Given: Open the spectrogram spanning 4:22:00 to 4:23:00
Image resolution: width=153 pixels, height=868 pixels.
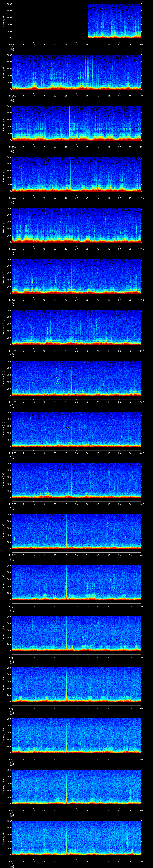Looking at the screenshot, I should coord(77,685).
